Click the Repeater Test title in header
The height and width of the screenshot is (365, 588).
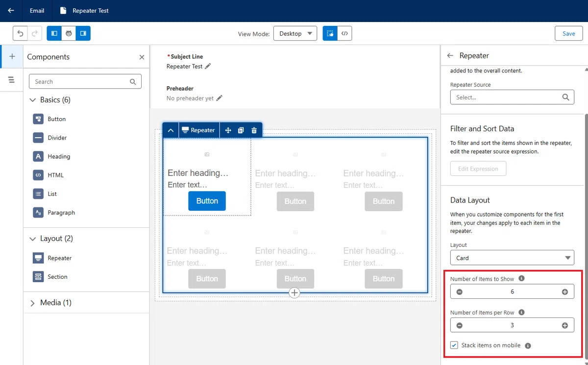91,10
